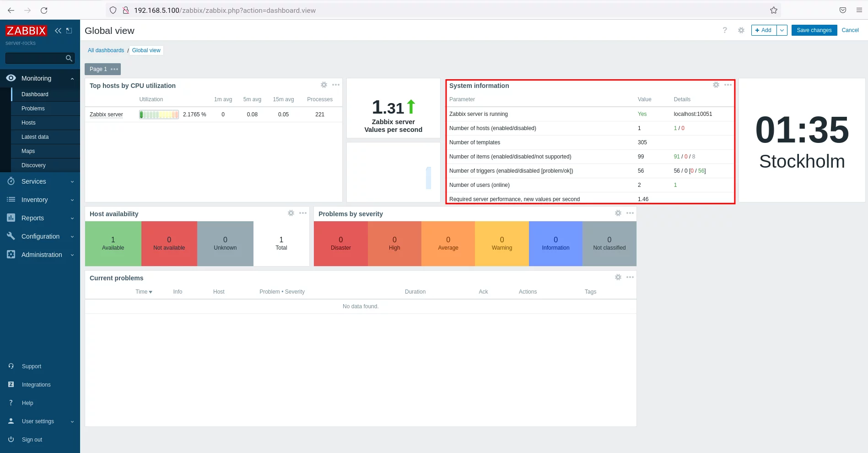Screen dimensions: 868x453
Task: Edit Top hosts by CPU widget gear
Action: click(324, 85)
